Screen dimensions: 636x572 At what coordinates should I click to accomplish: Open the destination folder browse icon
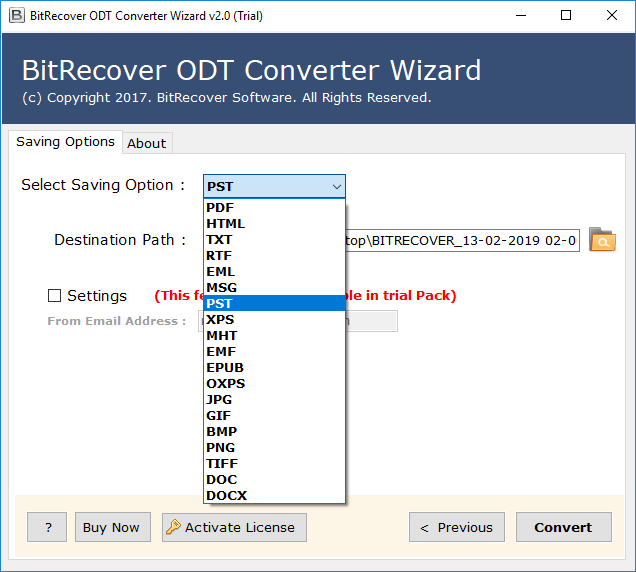click(602, 240)
